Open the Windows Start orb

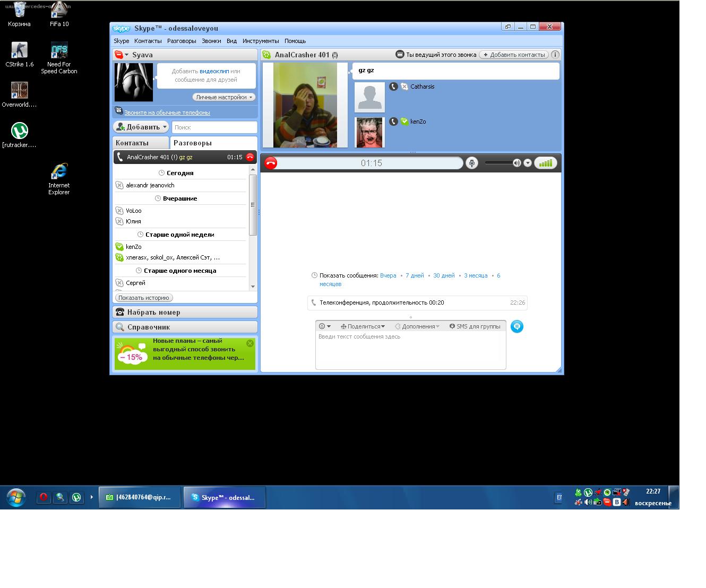pos(16,497)
